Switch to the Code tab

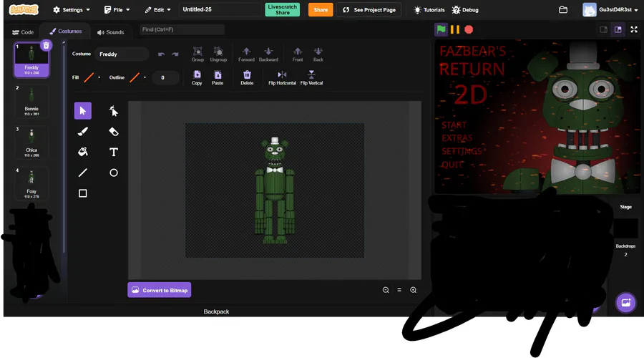(x=23, y=32)
